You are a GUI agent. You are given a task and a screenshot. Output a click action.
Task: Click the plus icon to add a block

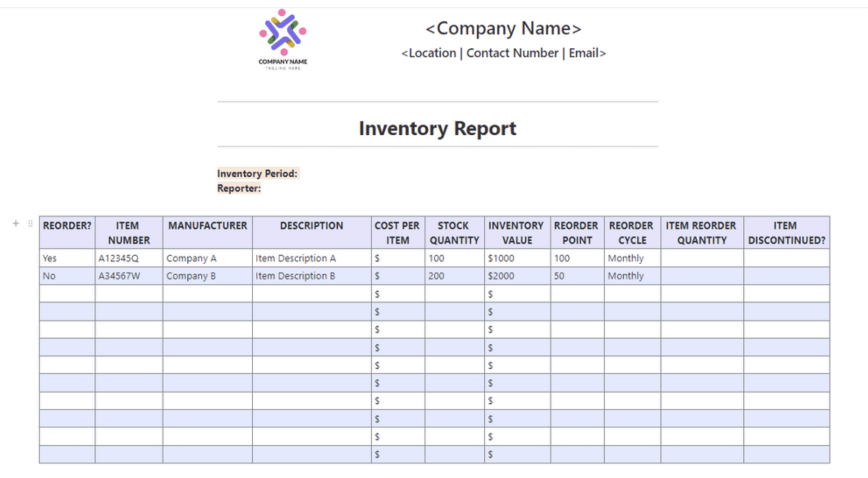click(15, 223)
